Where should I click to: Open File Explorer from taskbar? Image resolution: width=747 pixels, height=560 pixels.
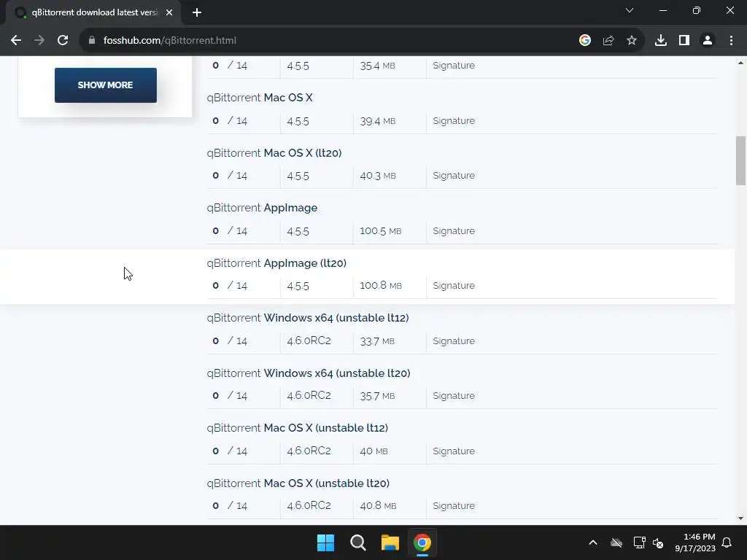click(x=390, y=542)
